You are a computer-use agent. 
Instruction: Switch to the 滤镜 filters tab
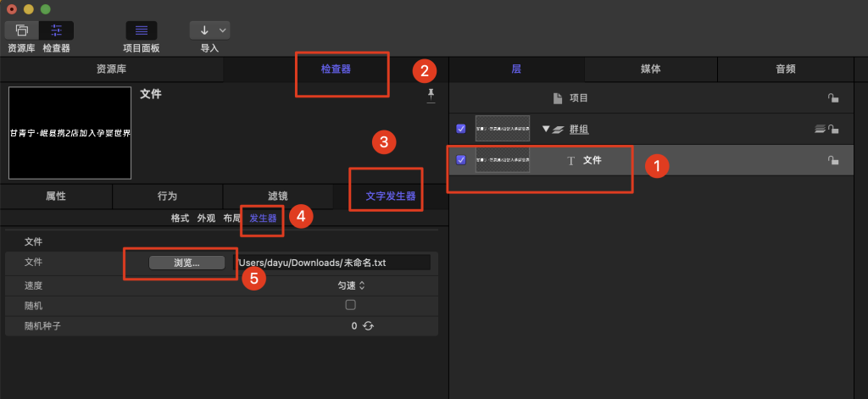[277, 197]
